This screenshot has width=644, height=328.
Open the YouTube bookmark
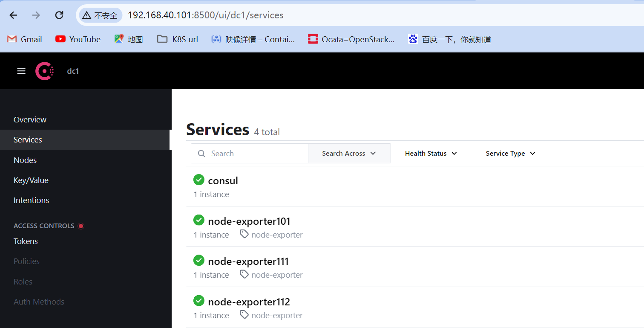pos(78,39)
